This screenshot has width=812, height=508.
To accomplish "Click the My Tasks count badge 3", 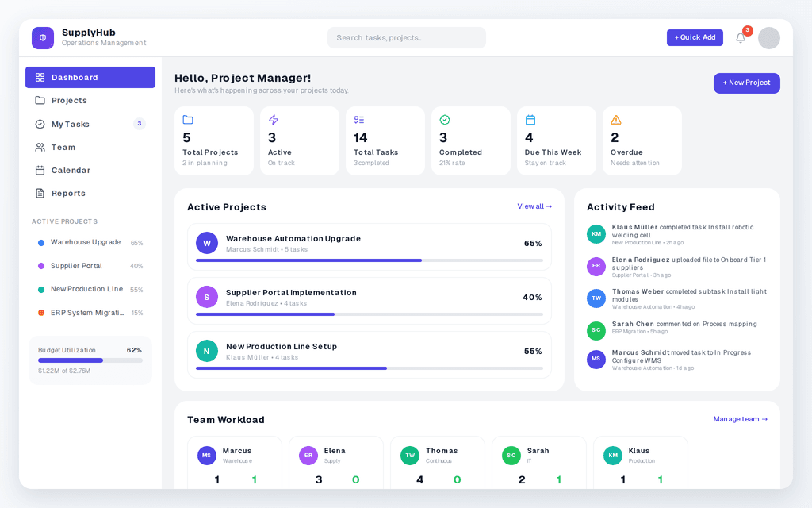I will (140, 123).
